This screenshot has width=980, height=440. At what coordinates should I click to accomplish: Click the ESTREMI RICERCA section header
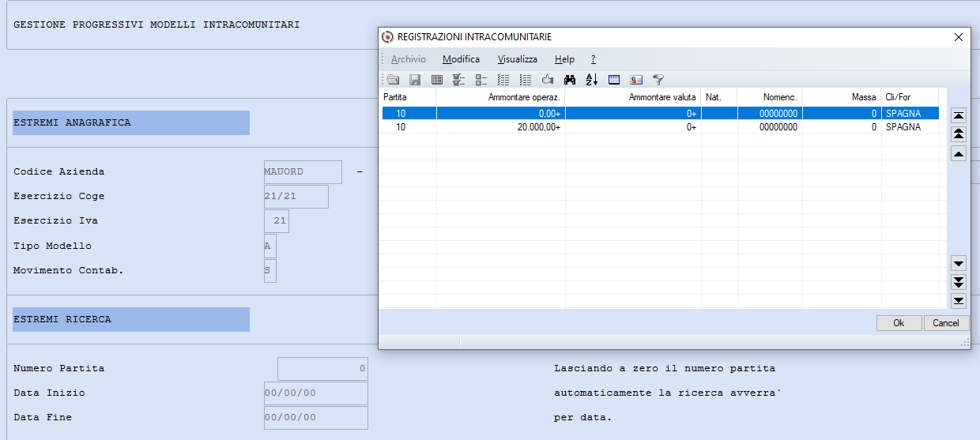(130, 319)
